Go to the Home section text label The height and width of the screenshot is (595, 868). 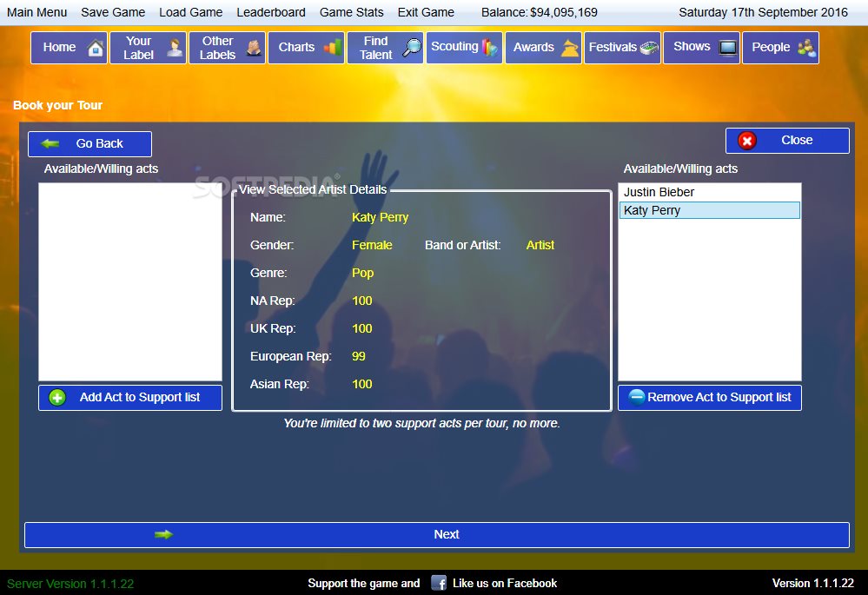click(x=59, y=48)
